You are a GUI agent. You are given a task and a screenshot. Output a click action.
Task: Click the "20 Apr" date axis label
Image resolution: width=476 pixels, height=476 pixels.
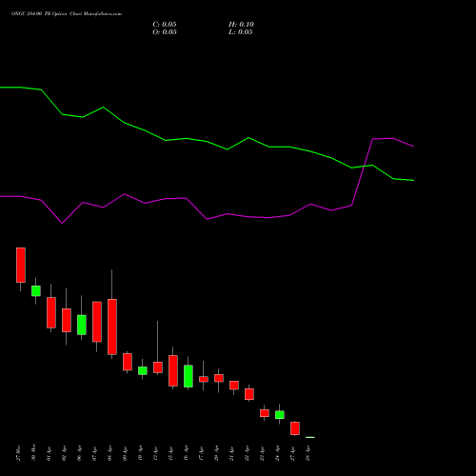(x=216, y=453)
